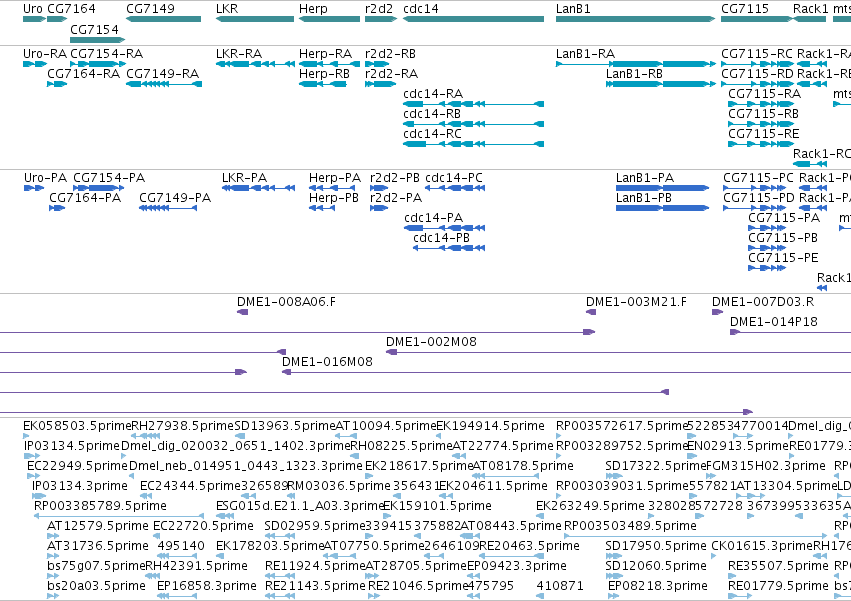
Task: Click the LanB1-RA transcript label
Action: tap(586, 54)
